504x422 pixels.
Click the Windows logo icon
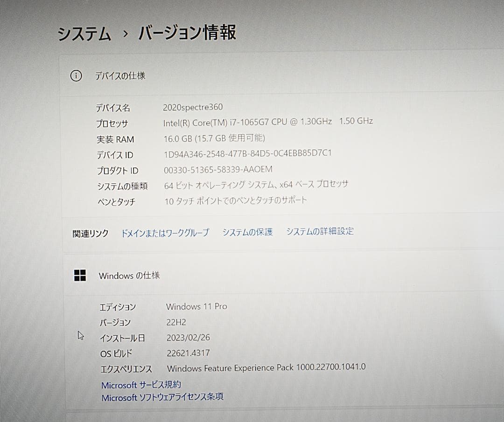pos(80,275)
